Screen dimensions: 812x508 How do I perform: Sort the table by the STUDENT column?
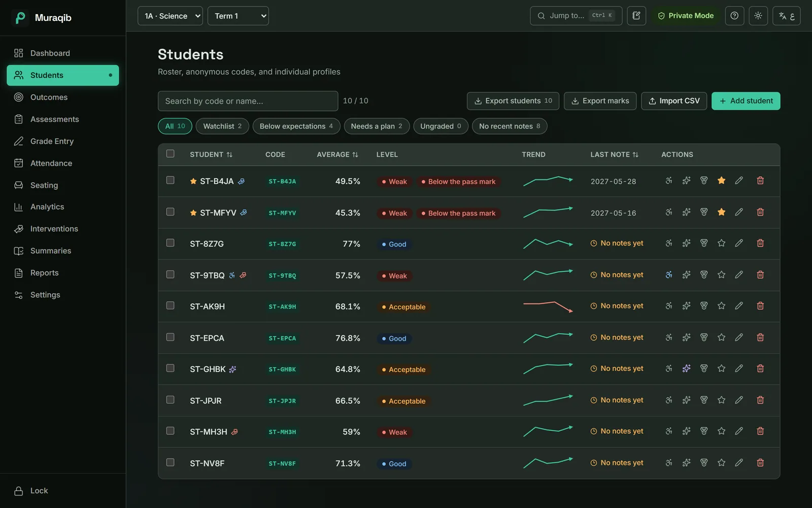coord(211,154)
